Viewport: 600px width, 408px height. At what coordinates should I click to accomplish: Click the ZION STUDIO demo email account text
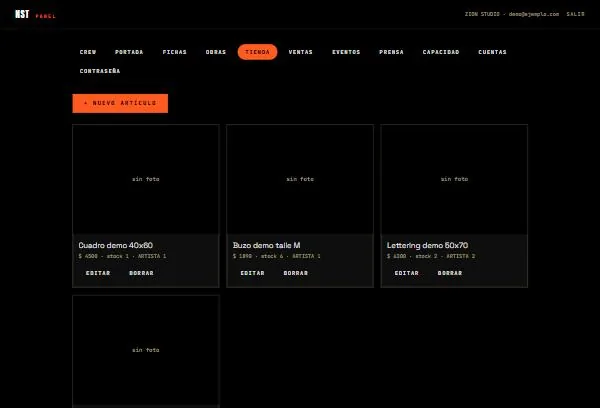(x=512, y=14)
